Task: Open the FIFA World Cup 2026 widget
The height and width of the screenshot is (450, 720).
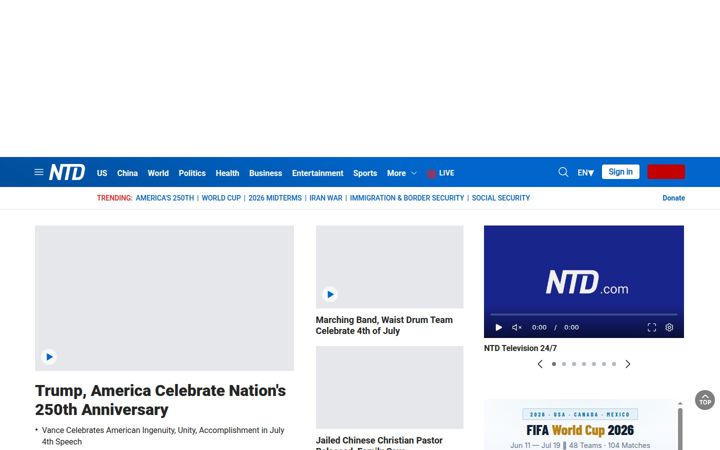Action: [x=580, y=425]
